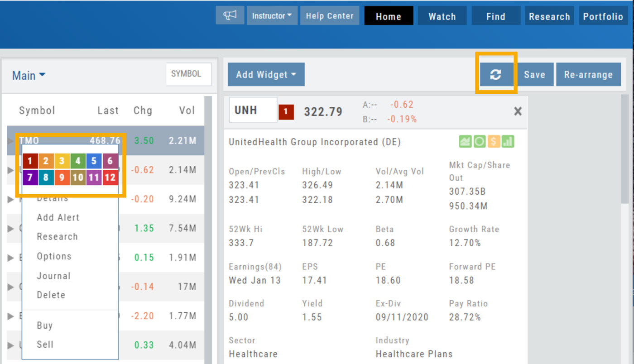Go to the Portfolio tab
Screen dimensions: 634x364
[x=603, y=16]
